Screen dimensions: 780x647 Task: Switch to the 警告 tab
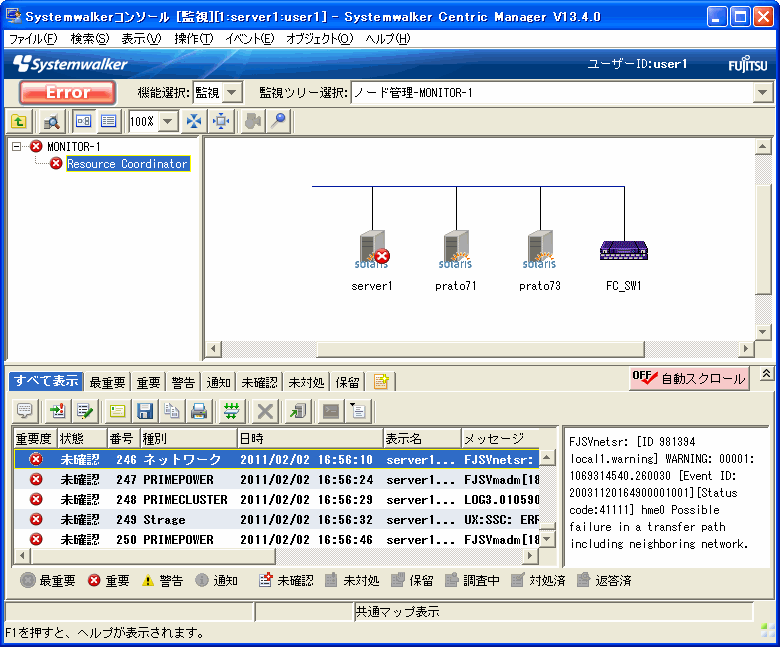pos(183,382)
